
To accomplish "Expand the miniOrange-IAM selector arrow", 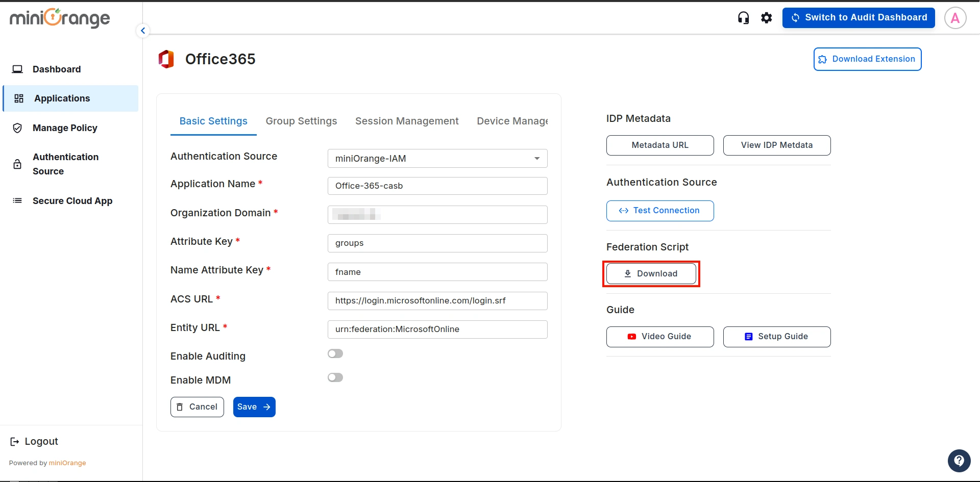I will coord(536,158).
